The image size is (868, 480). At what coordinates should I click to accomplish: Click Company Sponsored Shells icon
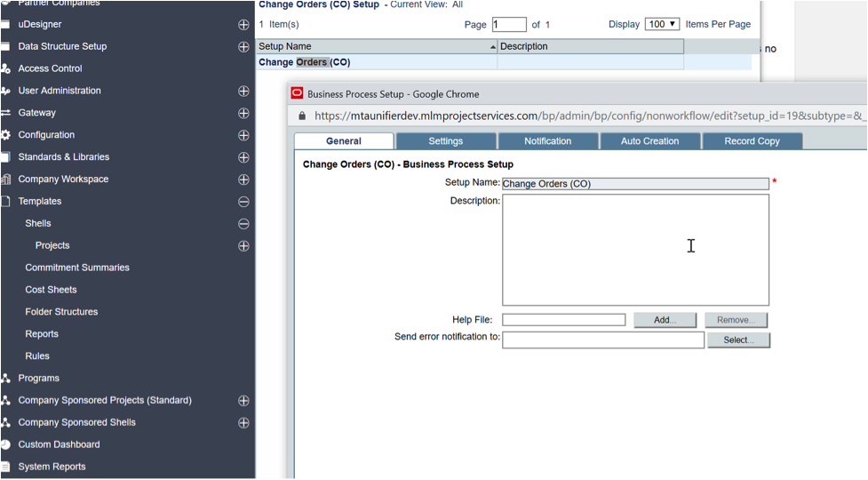[5, 422]
